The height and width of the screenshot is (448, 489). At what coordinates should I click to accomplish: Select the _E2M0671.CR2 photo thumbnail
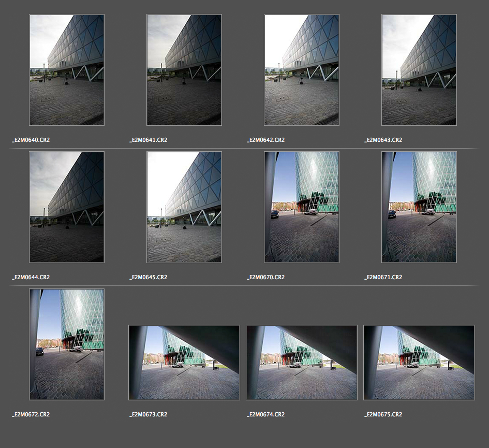tap(419, 207)
